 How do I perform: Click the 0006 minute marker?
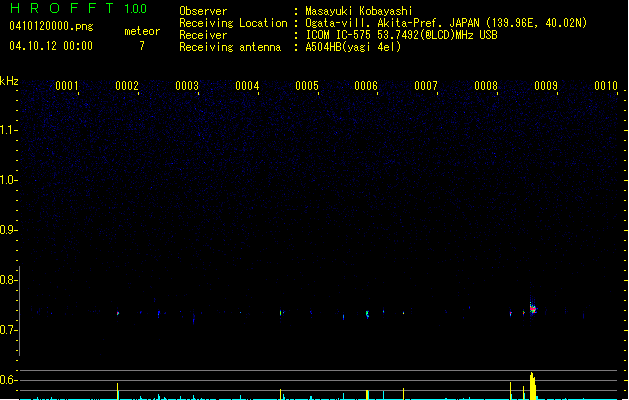tap(366, 86)
